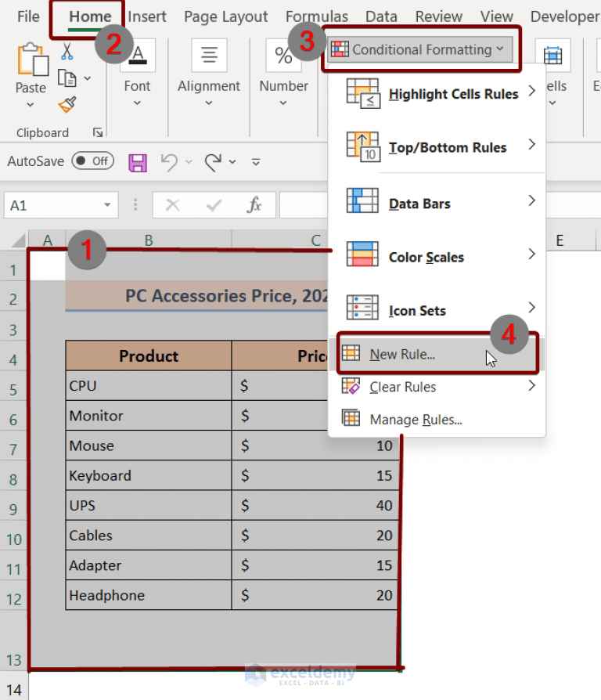Switch to the Insert tab

click(147, 16)
